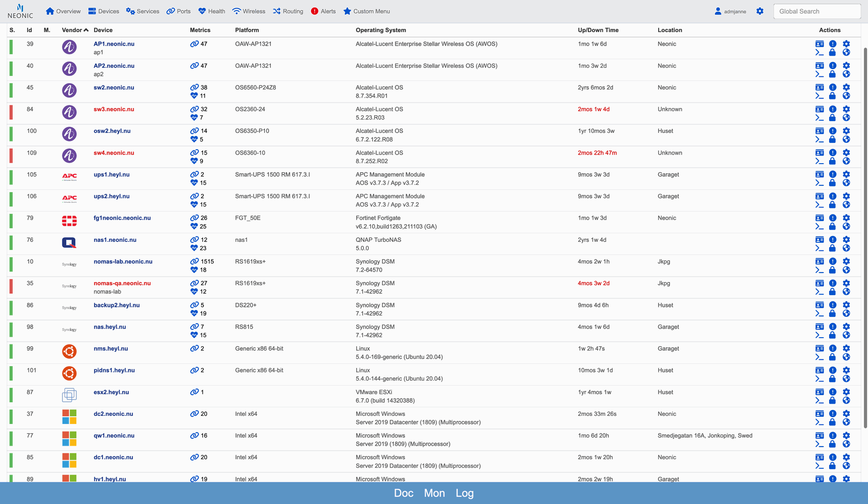
Task: Open the Devices menu
Action: [104, 11]
